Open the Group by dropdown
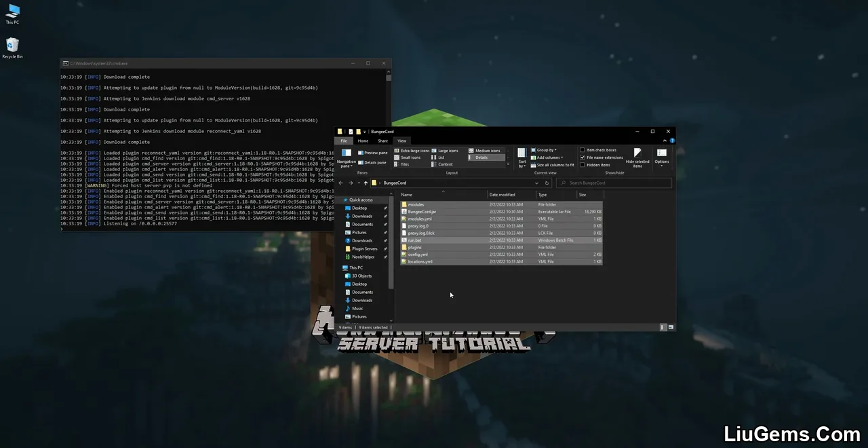 click(x=543, y=150)
